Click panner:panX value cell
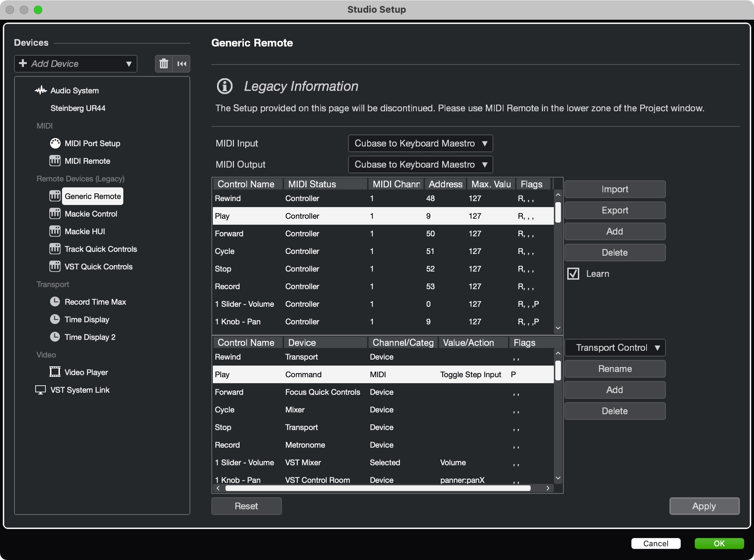754x560 pixels. pyautogui.click(x=462, y=480)
